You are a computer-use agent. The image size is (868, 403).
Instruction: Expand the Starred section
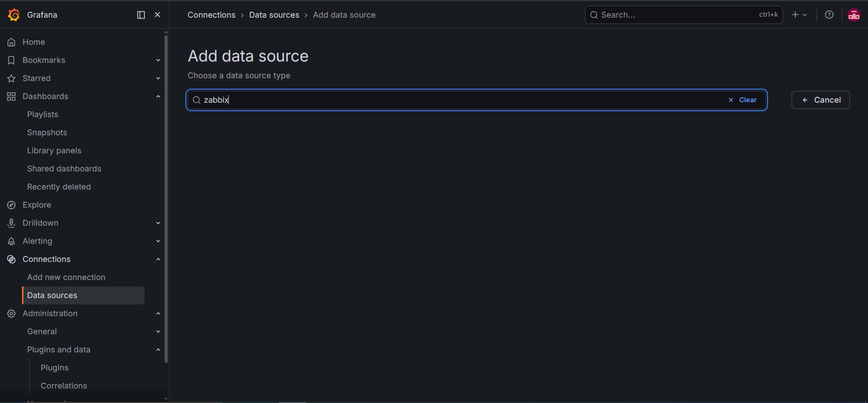point(158,78)
